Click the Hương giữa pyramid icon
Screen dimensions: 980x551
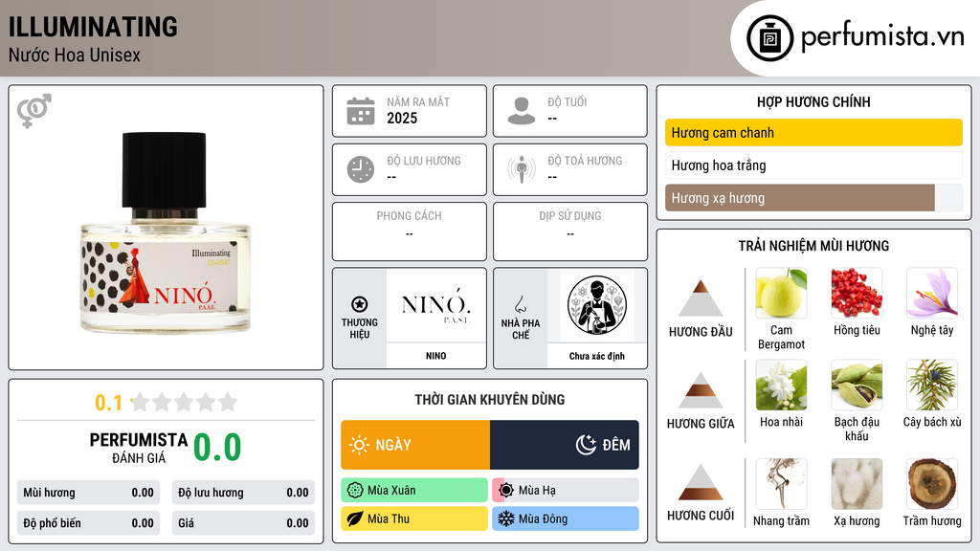pyautogui.click(x=701, y=390)
